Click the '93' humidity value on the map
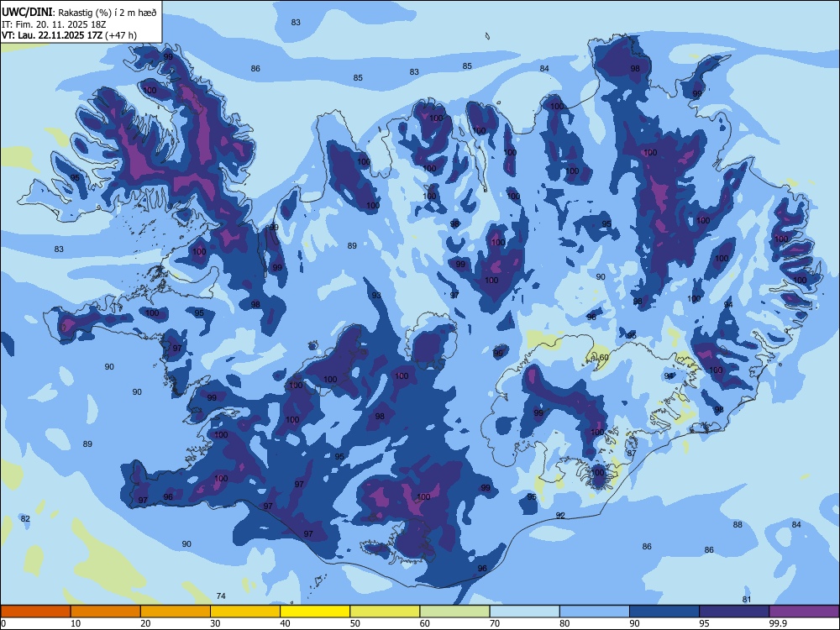The width and height of the screenshot is (840, 630). coord(376,295)
